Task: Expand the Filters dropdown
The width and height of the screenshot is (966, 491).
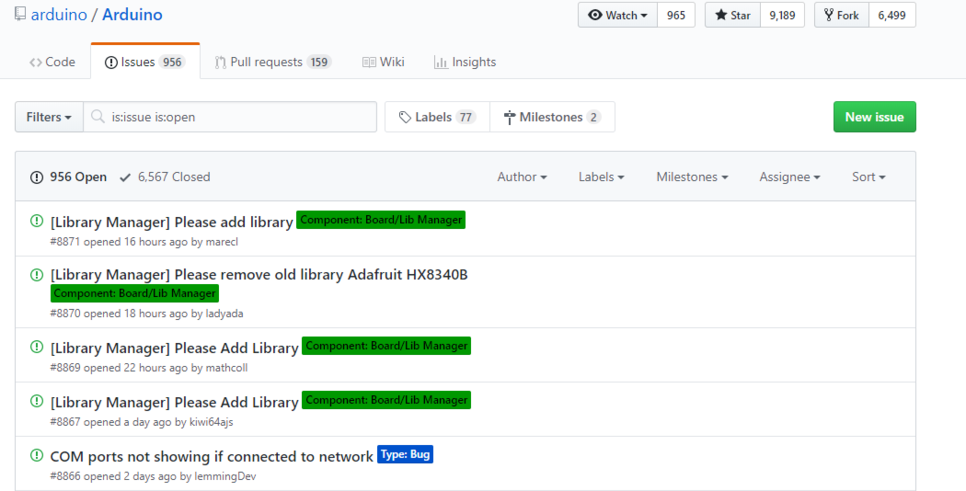Action: pos(49,117)
